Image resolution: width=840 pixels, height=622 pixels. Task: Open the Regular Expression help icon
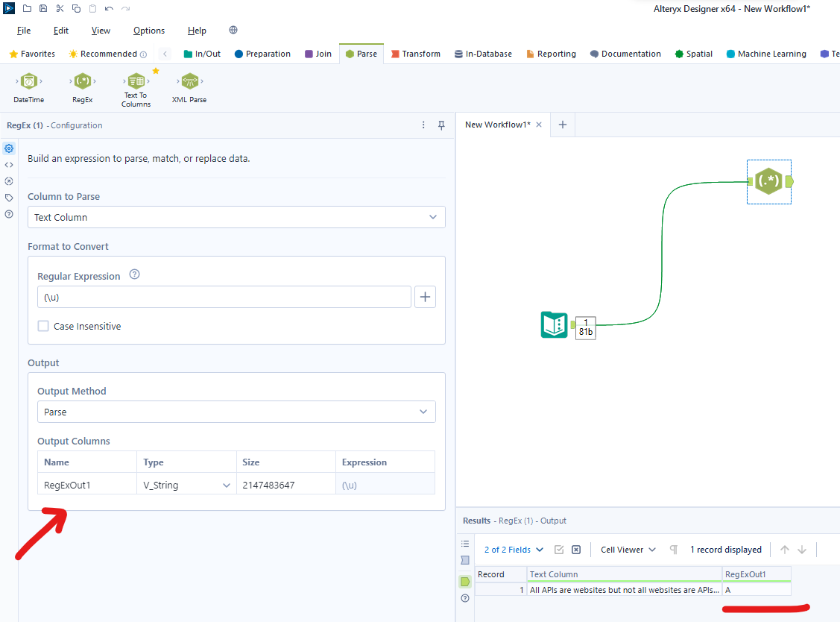134,274
